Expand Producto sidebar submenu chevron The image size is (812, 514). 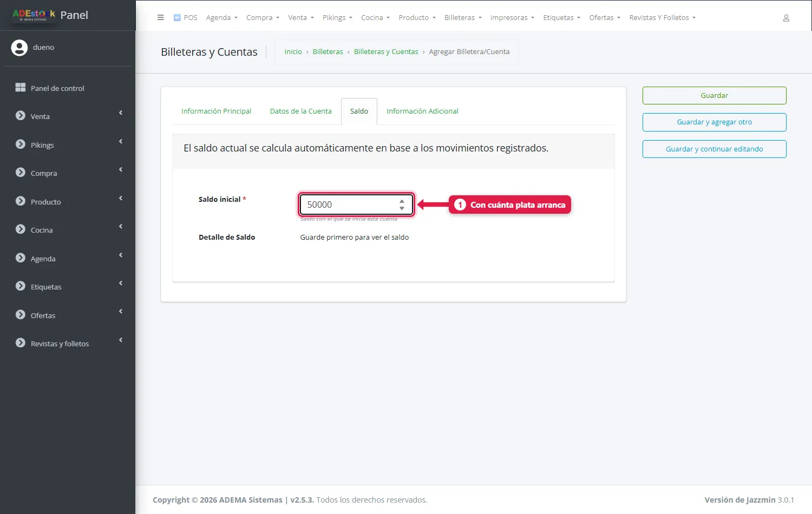[121, 199]
